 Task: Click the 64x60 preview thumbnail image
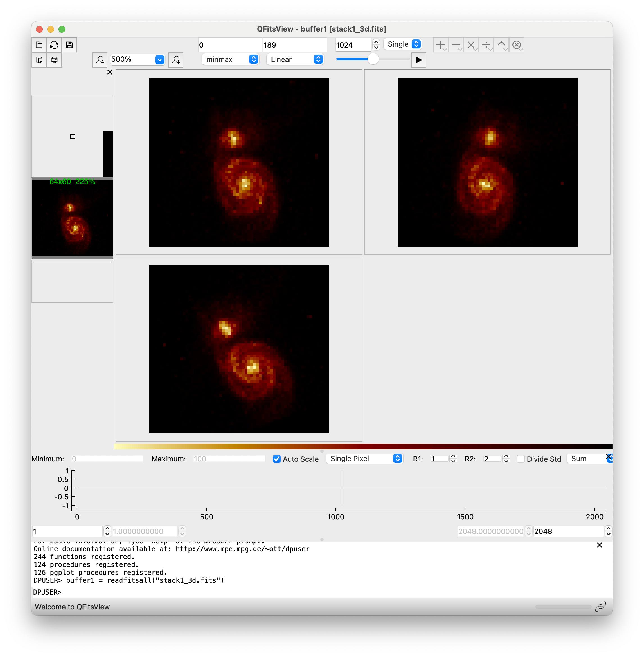tap(72, 218)
